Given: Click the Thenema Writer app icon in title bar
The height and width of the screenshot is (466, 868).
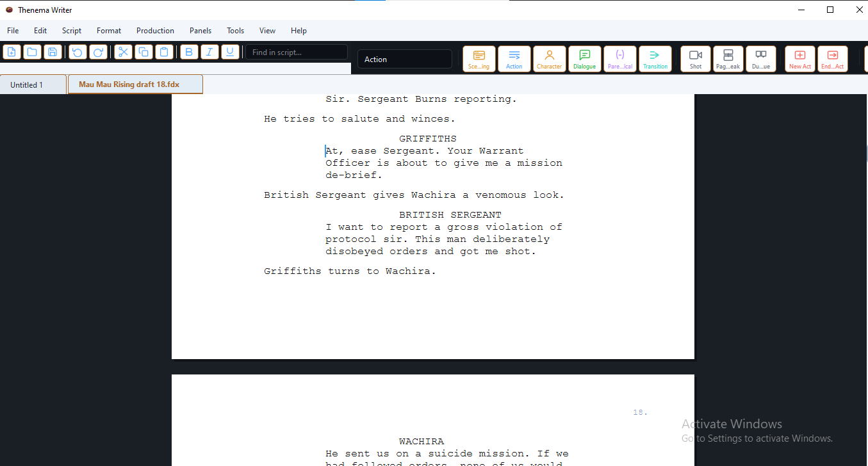Looking at the screenshot, I should (9, 10).
